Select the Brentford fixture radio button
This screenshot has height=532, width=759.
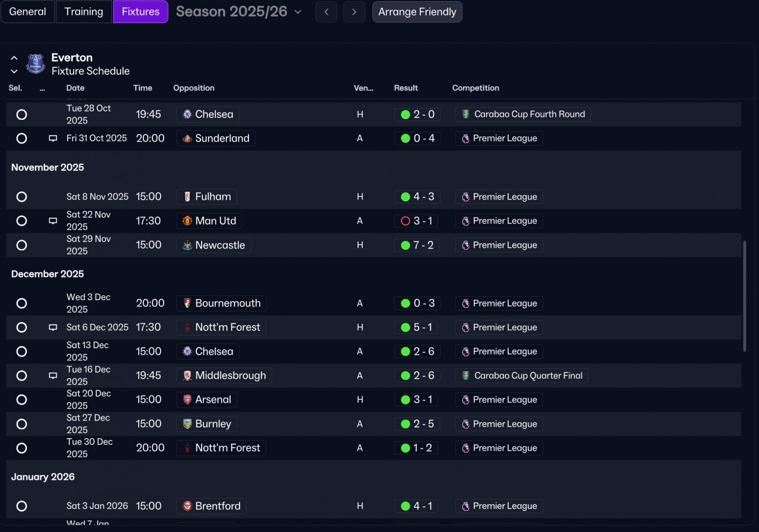pos(22,506)
